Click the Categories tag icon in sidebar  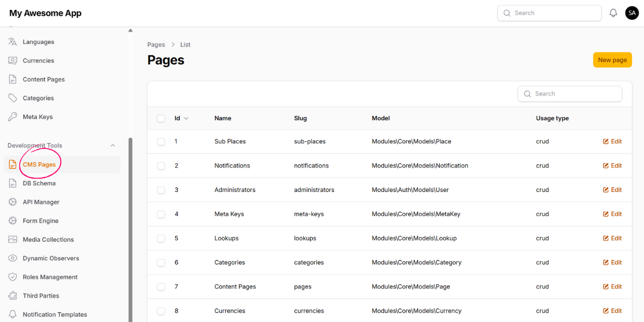coord(13,98)
